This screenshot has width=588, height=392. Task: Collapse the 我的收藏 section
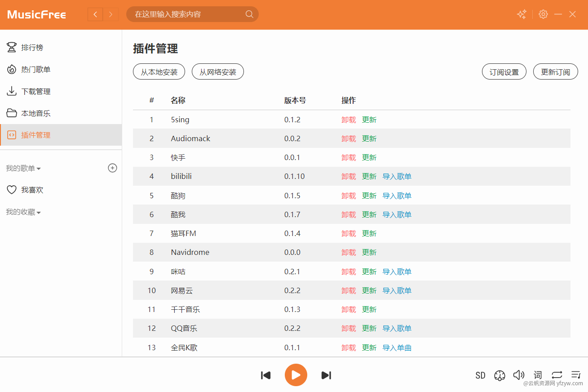point(23,212)
